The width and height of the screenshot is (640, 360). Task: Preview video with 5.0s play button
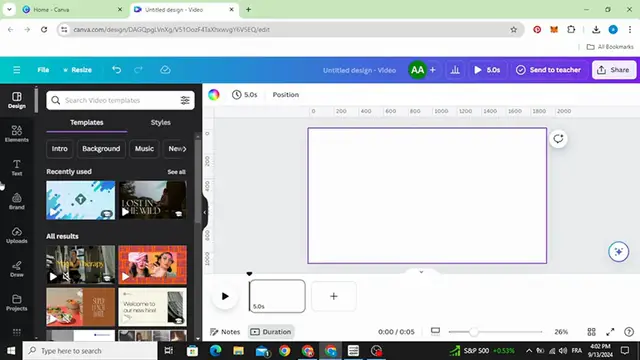click(487, 70)
